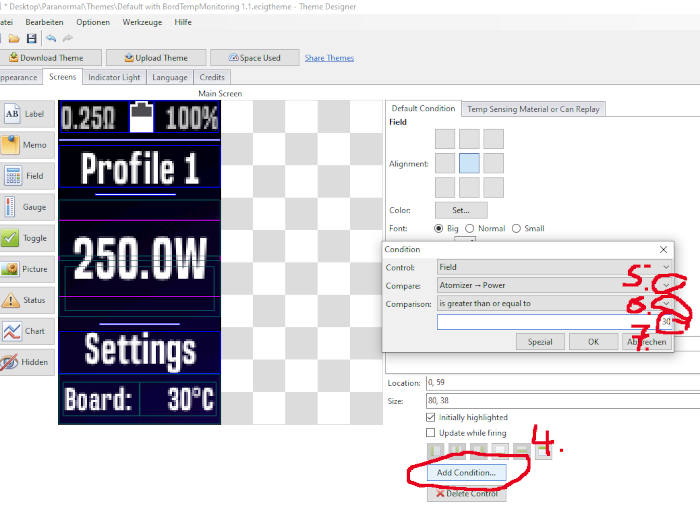Uncheck Initially highlighted checkbox
This screenshot has width=700, height=516.
pos(431,417)
